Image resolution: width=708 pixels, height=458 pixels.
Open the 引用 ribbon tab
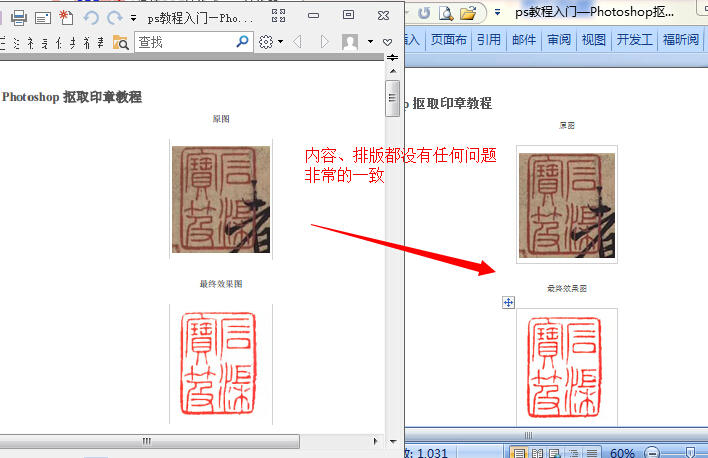pyautogui.click(x=489, y=40)
